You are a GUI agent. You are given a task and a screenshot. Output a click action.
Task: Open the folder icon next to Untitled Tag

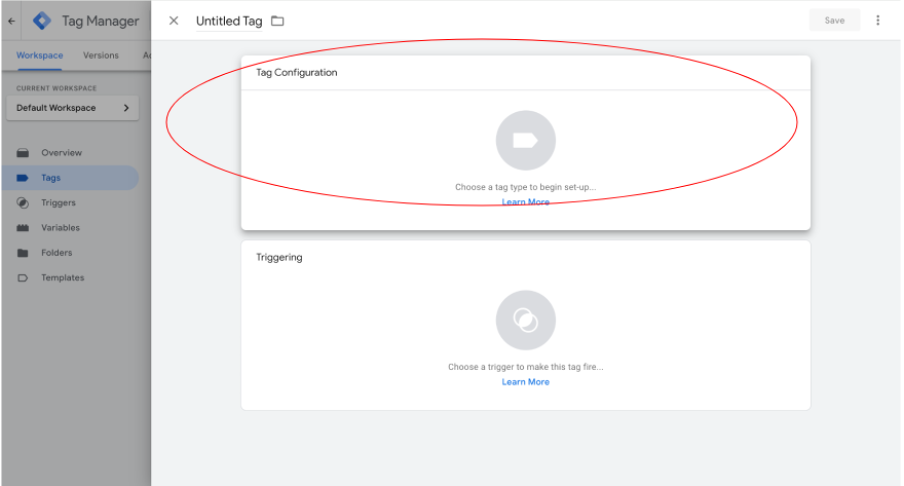(277, 21)
